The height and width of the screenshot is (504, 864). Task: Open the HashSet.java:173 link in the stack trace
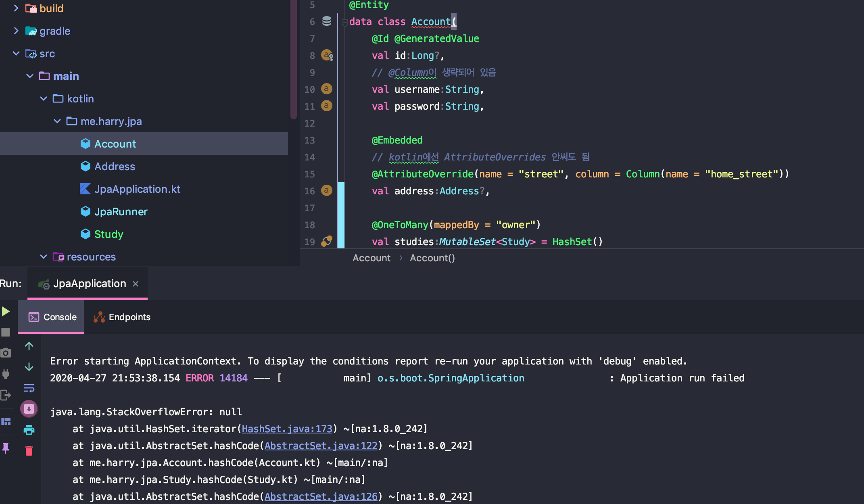pos(286,429)
